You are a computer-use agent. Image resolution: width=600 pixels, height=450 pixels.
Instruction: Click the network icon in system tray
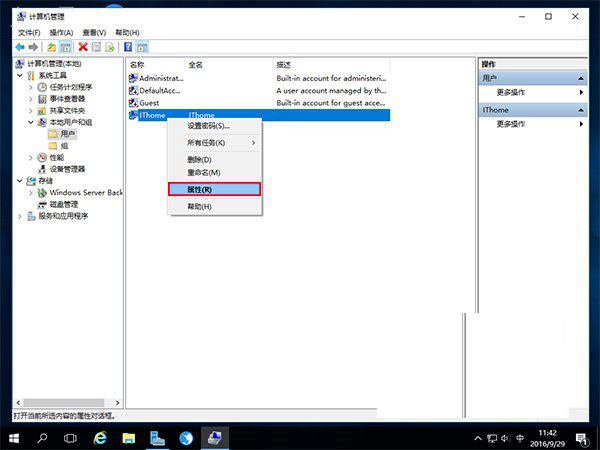coord(492,439)
